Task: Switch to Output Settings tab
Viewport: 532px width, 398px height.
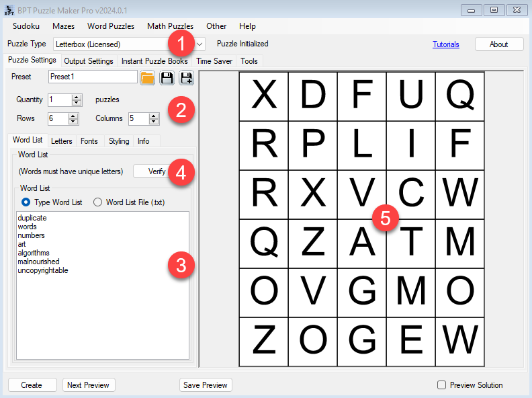Action: 88,61
